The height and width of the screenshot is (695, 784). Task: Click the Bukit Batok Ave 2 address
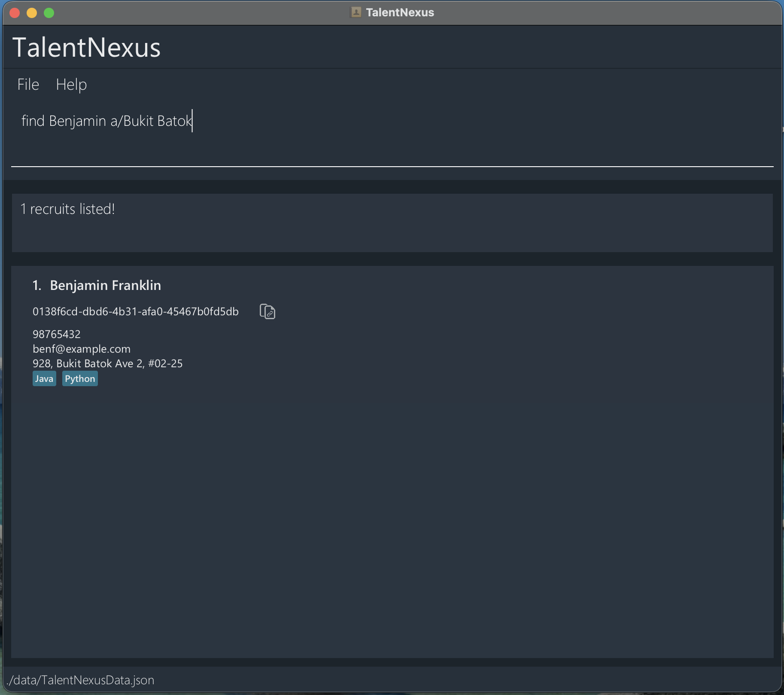click(x=107, y=363)
